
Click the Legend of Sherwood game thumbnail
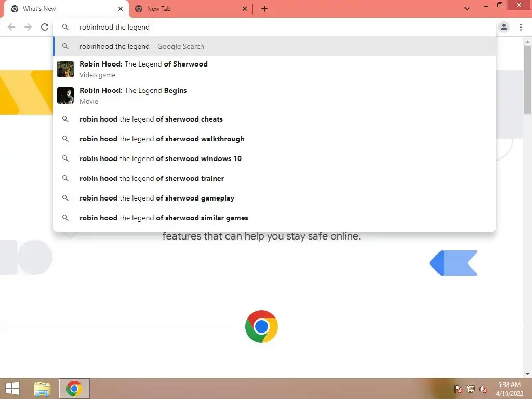click(x=65, y=69)
